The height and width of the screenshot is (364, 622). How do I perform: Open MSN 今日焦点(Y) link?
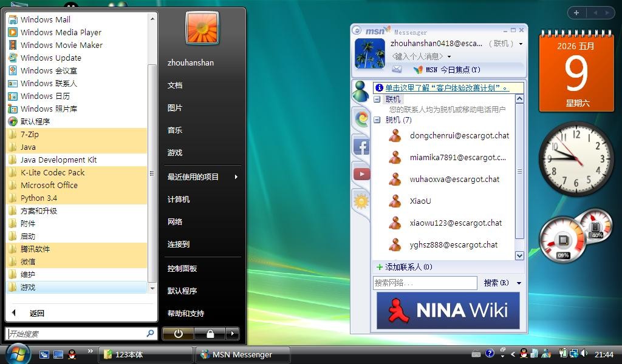click(x=453, y=70)
